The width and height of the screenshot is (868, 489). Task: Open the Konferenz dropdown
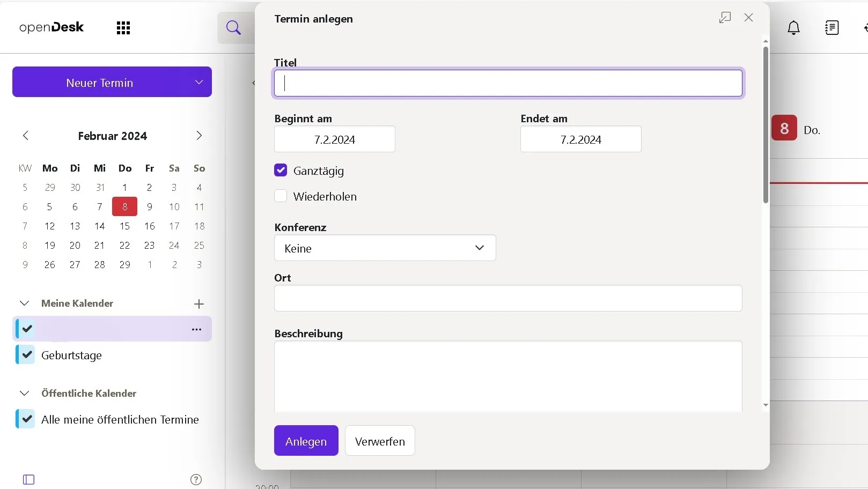pyautogui.click(x=385, y=248)
